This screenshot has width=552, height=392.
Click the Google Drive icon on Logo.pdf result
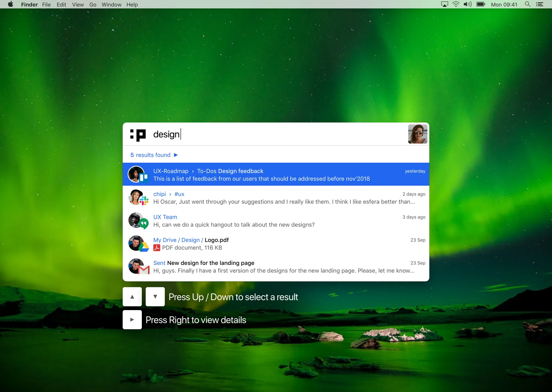[144, 246]
